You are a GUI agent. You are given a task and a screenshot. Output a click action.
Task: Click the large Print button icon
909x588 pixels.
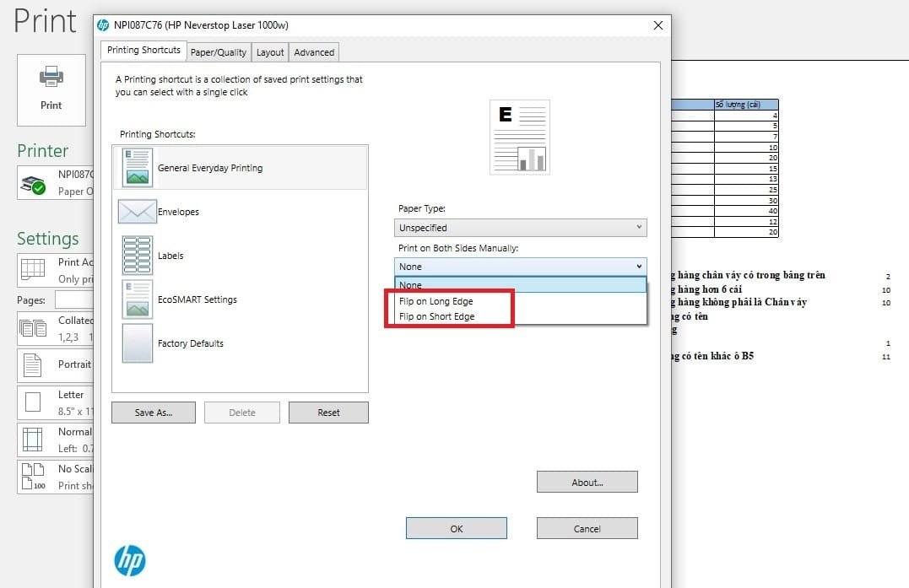pos(51,89)
